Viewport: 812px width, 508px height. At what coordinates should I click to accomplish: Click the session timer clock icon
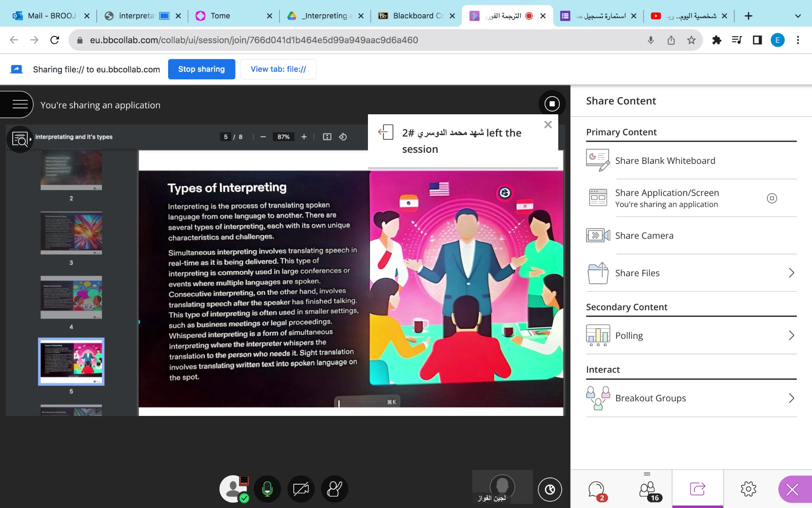(x=550, y=489)
